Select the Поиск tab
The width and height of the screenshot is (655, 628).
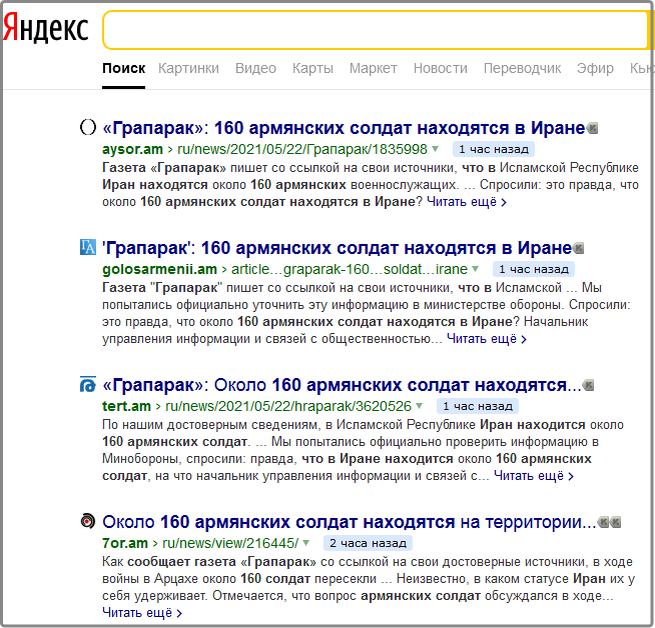pyautogui.click(x=124, y=68)
